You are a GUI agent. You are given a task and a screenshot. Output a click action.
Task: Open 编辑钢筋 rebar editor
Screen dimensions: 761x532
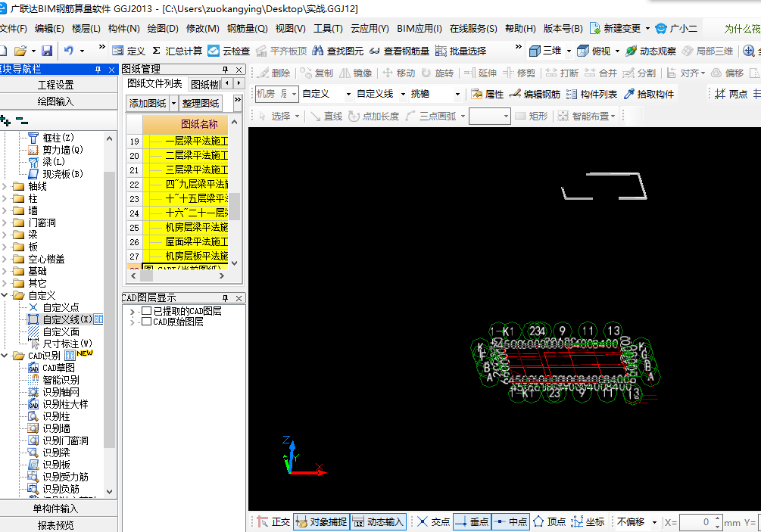pos(535,94)
